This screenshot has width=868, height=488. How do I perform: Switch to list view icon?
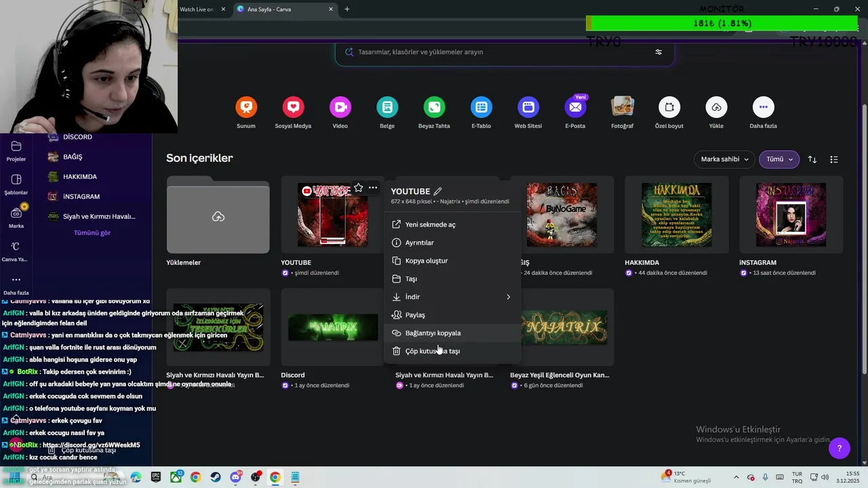(834, 159)
